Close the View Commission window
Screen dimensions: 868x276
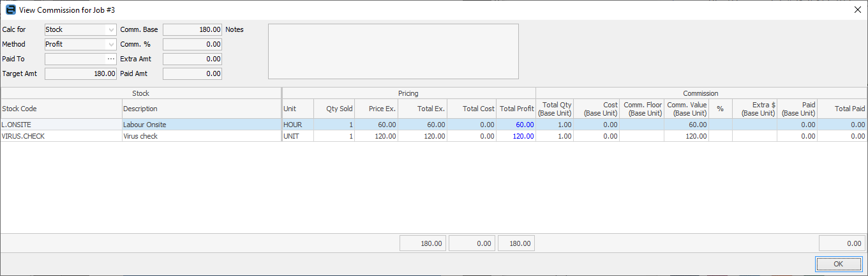pos(857,10)
